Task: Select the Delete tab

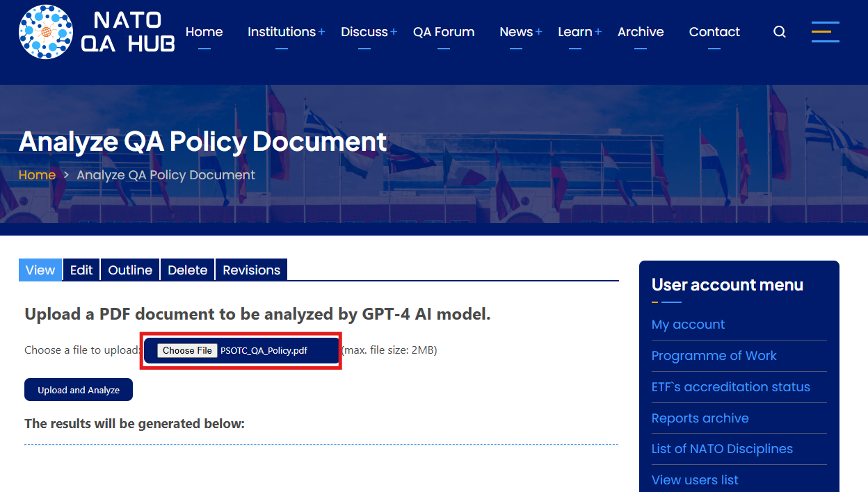Action: 187,270
